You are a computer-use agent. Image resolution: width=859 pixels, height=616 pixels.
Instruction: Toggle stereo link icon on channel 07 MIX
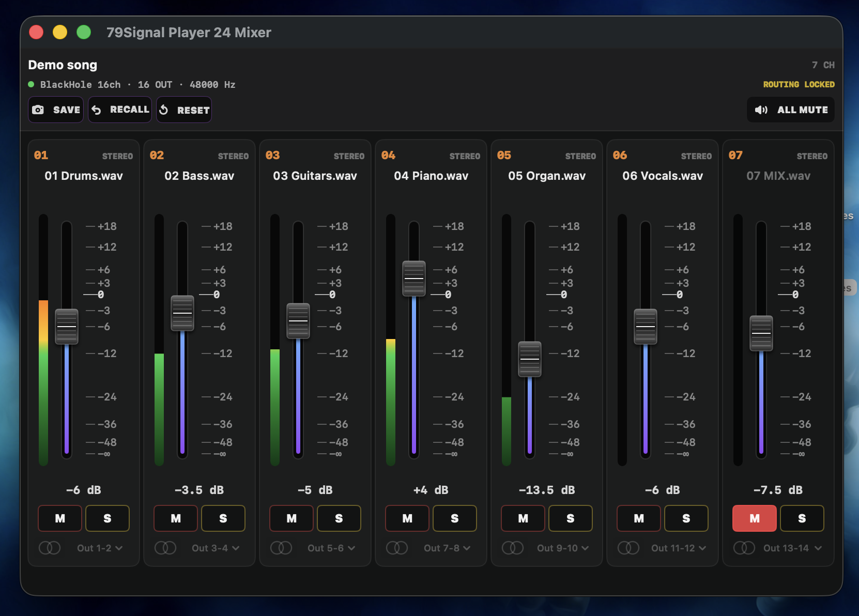[x=744, y=548]
